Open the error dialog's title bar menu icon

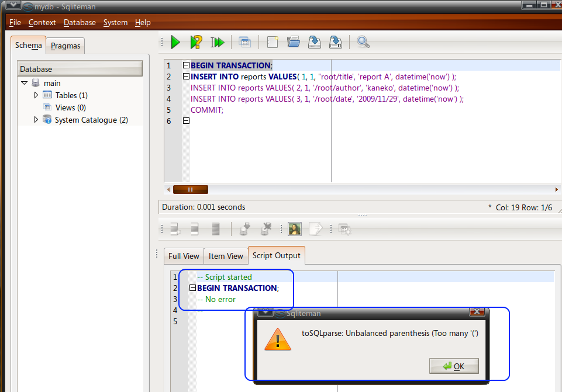[x=266, y=312]
